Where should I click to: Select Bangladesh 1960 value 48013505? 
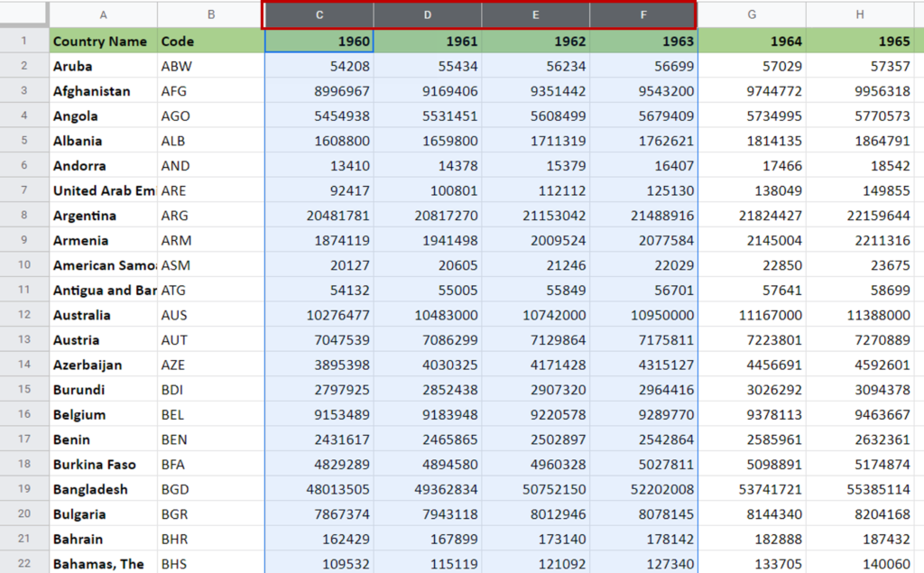[319, 489]
